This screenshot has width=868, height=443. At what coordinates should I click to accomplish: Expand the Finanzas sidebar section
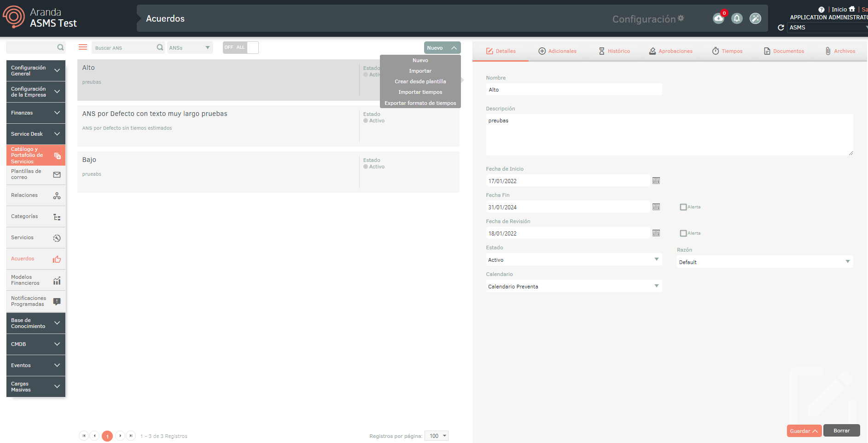[36, 113]
